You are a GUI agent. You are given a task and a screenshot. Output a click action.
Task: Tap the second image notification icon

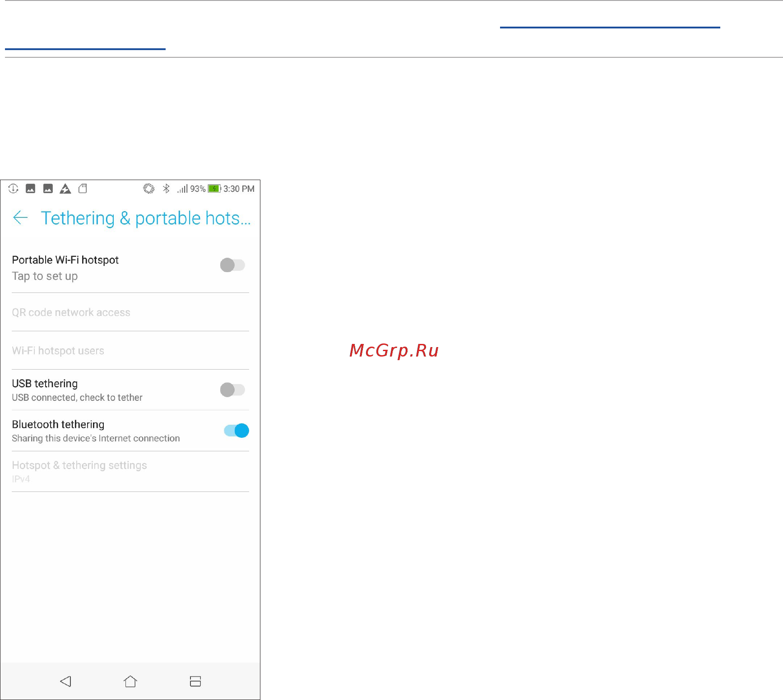[x=48, y=189]
